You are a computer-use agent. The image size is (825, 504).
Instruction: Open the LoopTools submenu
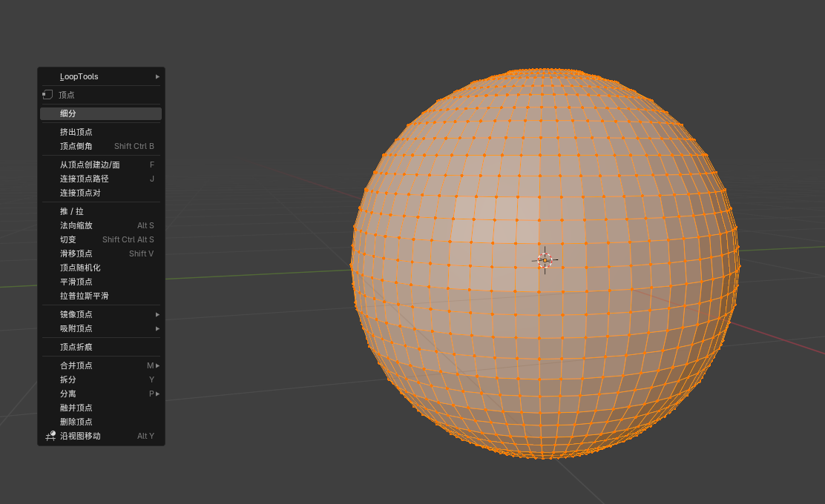pyautogui.click(x=101, y=77)
